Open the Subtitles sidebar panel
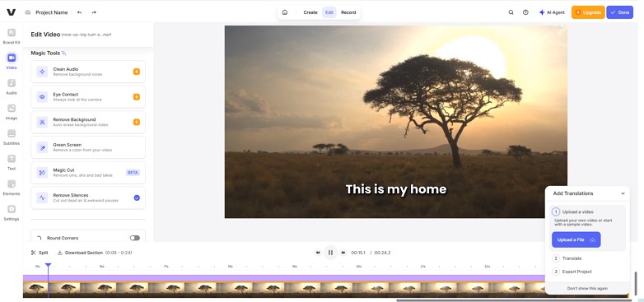This screenshot has width=644, height=302. (12, 137)
